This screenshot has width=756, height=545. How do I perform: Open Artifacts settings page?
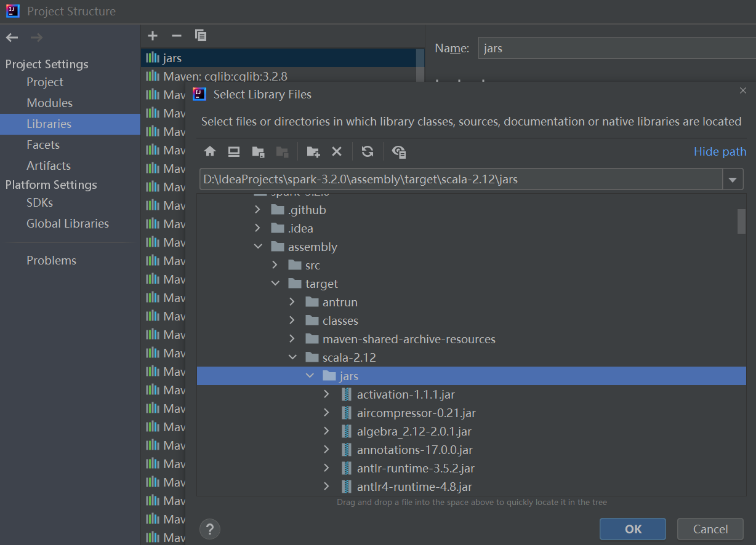coord(49,165)
